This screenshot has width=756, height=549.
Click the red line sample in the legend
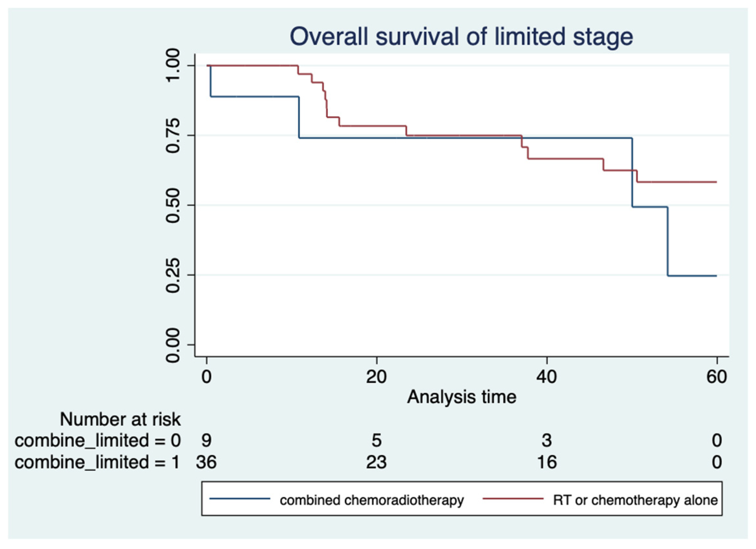[513, 499]
